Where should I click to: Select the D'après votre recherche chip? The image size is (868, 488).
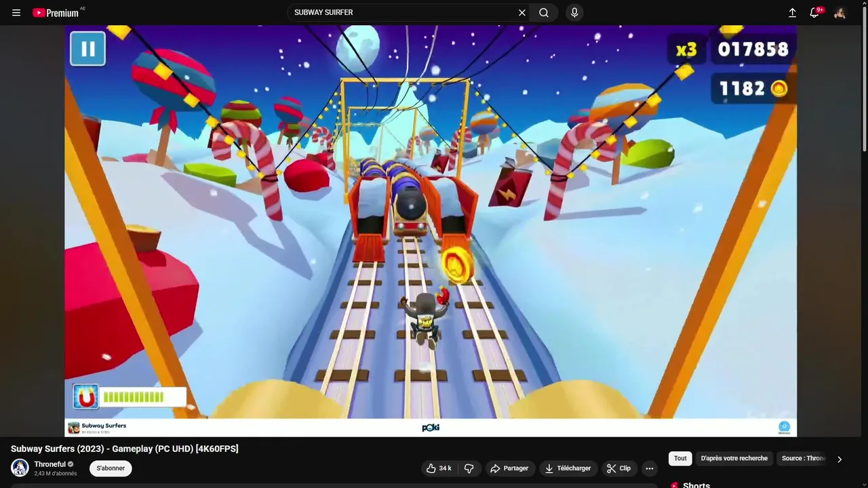(734, 459)
